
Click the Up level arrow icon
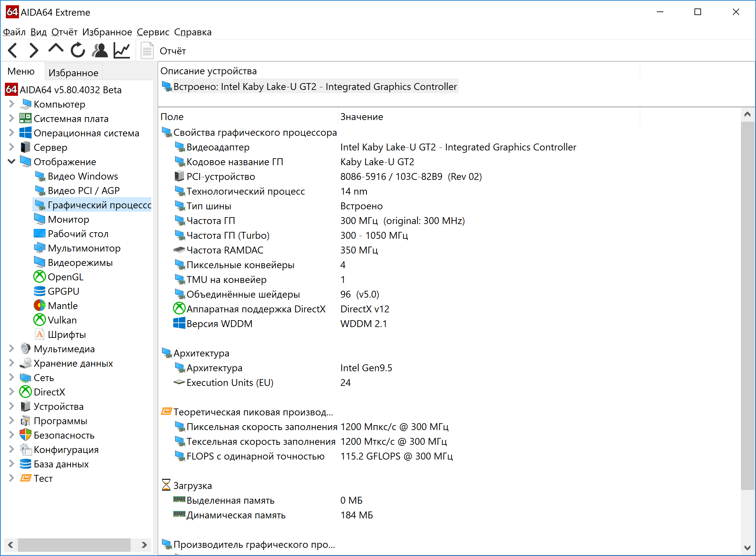tap(56, 48)
